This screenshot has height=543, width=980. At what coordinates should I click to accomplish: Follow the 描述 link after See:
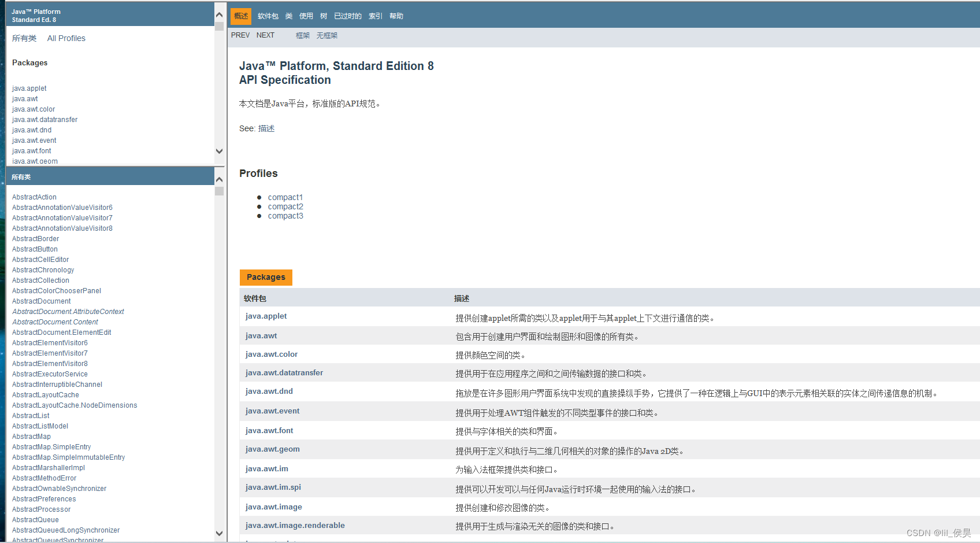coord(266,128)
